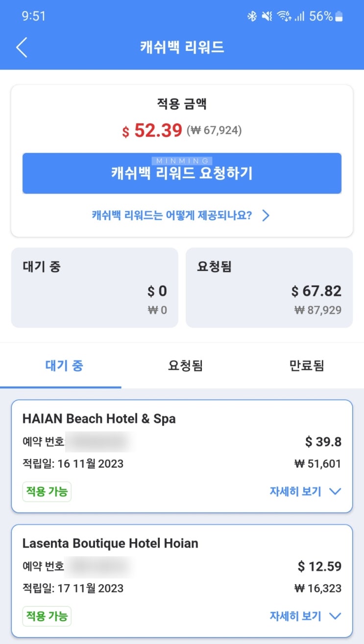The width and height of the screenshot is (364, 644).
Task: Tap the cellular signal bars icon
Action: pyautogui.click(x=300, y=17)
